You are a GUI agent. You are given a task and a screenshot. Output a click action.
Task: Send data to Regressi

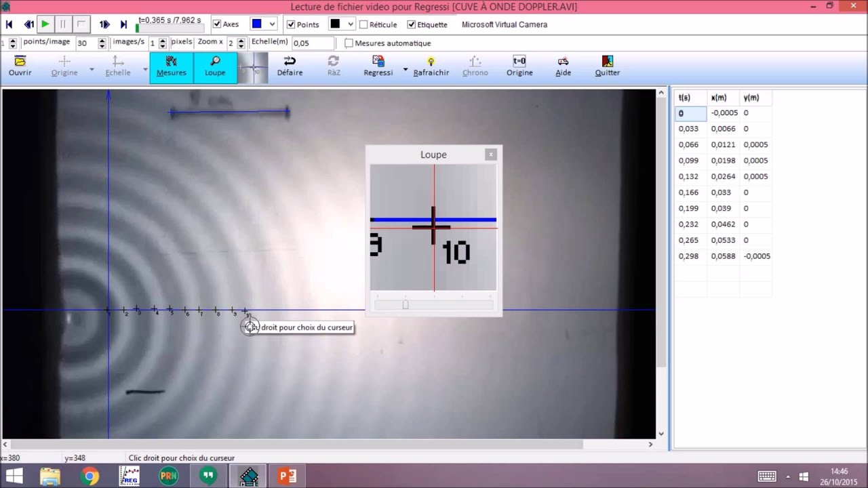[x=378, y=66]
